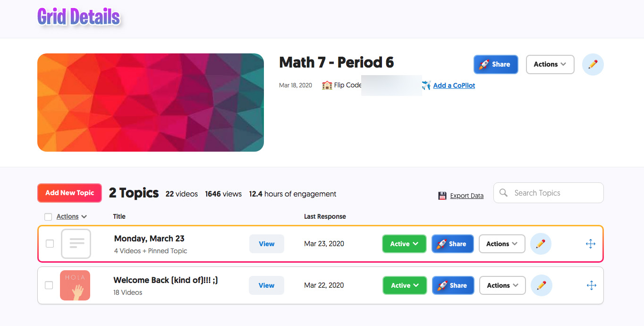Viewport: 644px width, 326px height.
Task: Click the pencil icon on Welcome Back topic
Action: [542, 285]
